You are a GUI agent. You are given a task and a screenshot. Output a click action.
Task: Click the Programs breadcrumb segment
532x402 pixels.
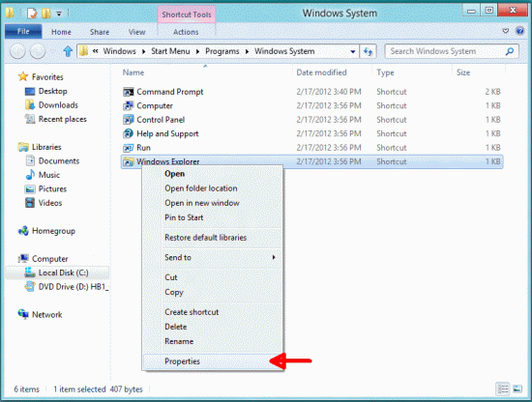click(x=222, y=51)
